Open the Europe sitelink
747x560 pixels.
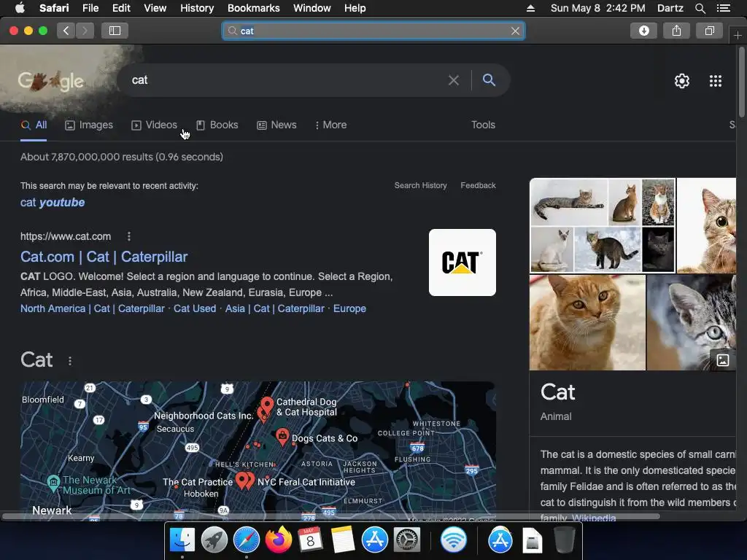349,308
